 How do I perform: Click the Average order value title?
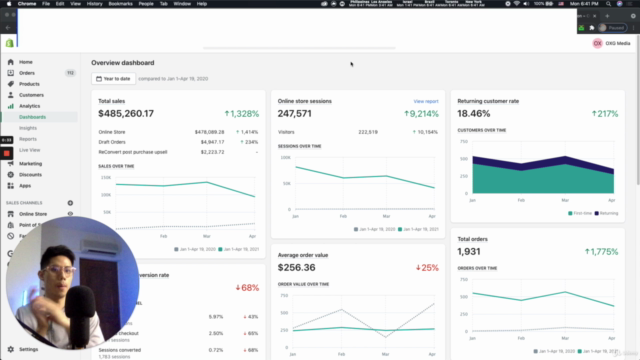[x=303, y=255]
